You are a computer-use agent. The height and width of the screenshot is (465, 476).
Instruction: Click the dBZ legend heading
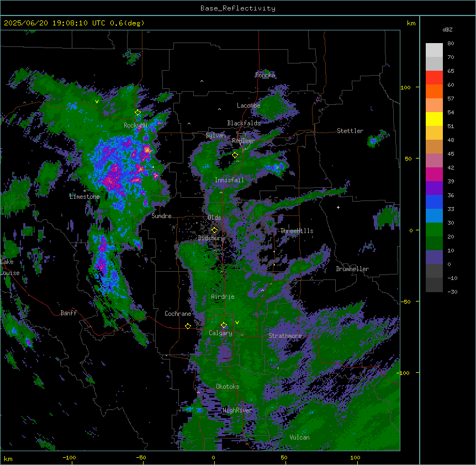(x=447, y=29)
